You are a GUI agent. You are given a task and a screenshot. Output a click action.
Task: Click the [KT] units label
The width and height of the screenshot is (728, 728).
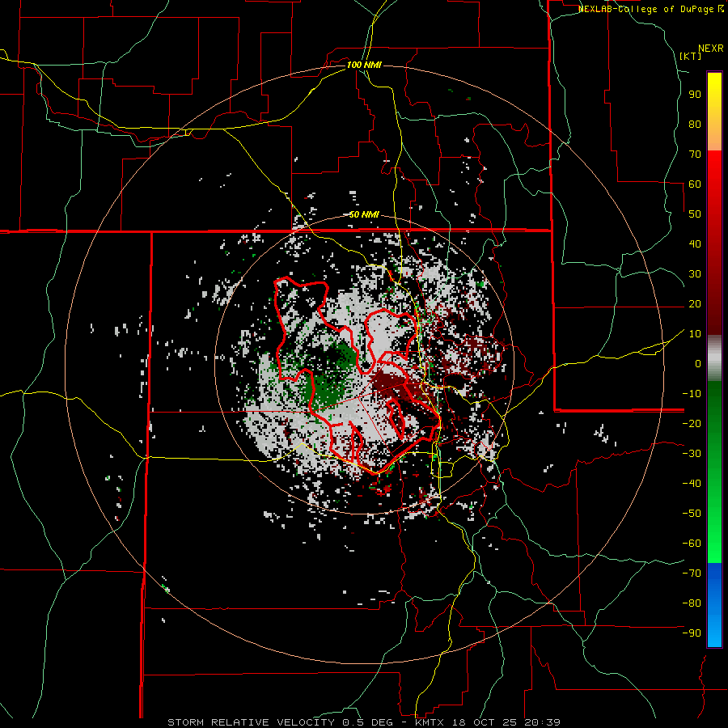pyautogui.click(x=691, y=56)
